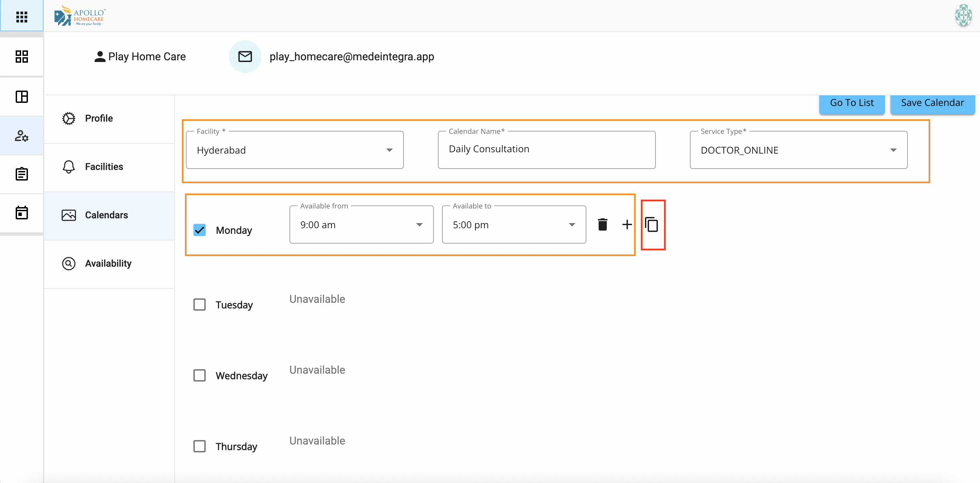Screen dimensions: 980x483
Task: Select the user settings sidebar icon
Action: [22, 136]
